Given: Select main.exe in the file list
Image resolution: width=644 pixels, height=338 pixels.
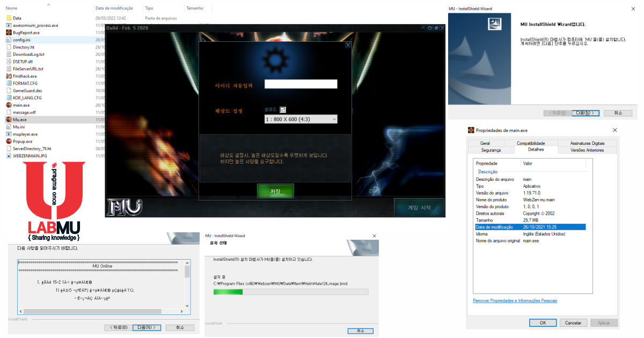Looking at the screenshot, I should pyautogui.click(x=21, y=105).
